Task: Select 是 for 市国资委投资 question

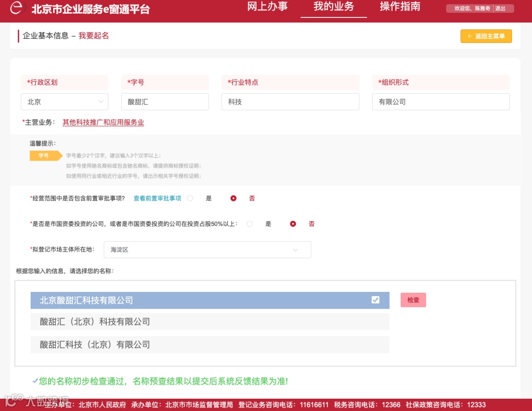Action: [x=250, y=224]
